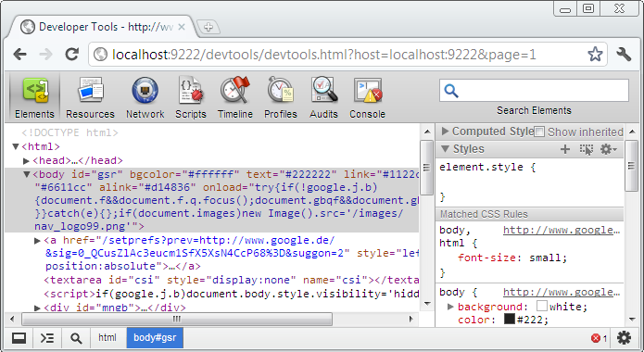Click the browser address bar
Viewport: 644px width, 352px height.
pyautogui.click(x=347, y=55)
